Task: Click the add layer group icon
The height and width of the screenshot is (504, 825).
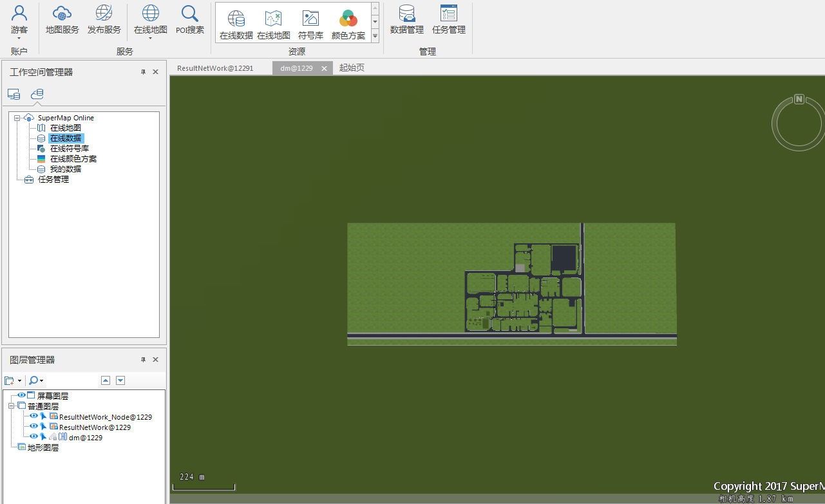Action: (10, 380)
